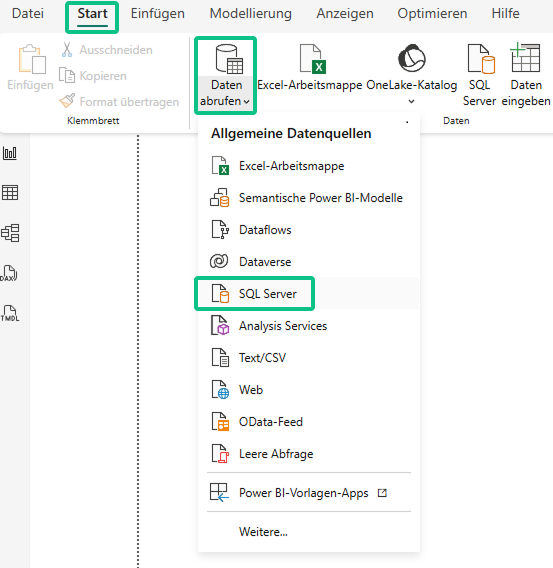
Task: Open the Einfügen ribbon tab
Action: (x=158, y=13)
